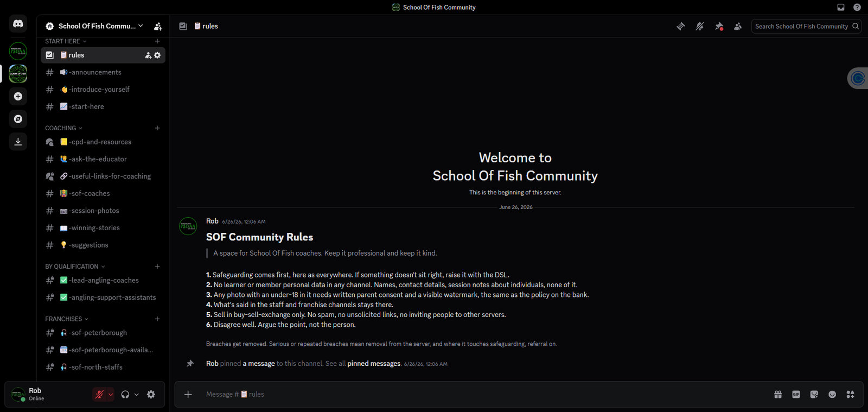Open GIF picker button
This screenshot has width=868, height=412.
796,395
